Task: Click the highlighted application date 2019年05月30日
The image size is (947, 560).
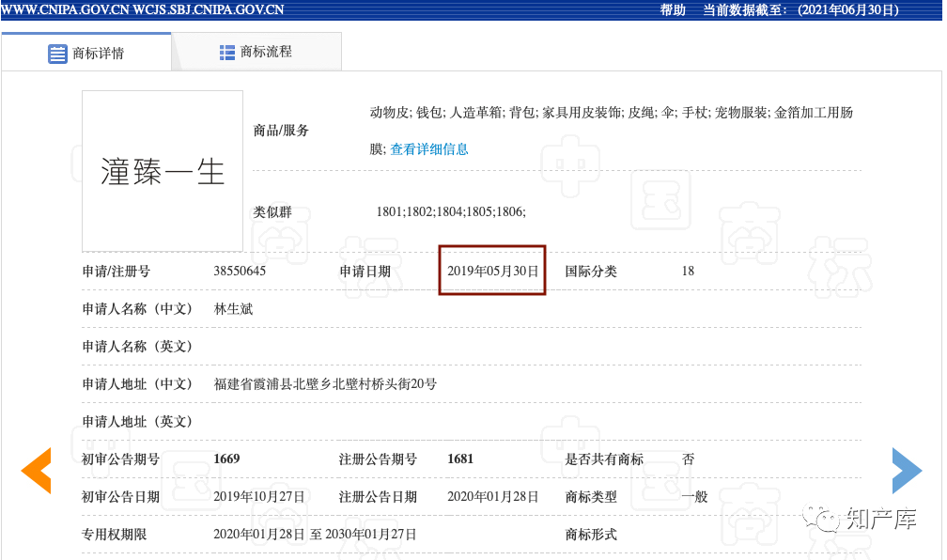Action: [x=492, y=272]
